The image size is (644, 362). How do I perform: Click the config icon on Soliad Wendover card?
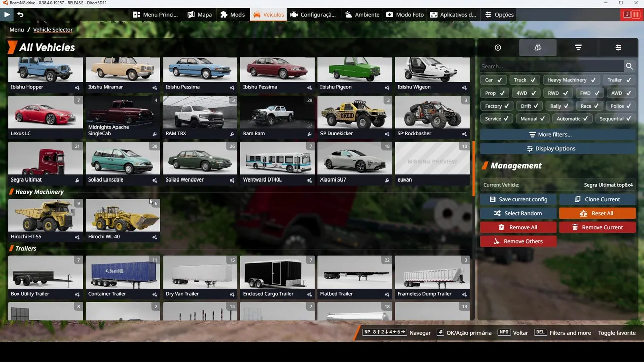232,180
